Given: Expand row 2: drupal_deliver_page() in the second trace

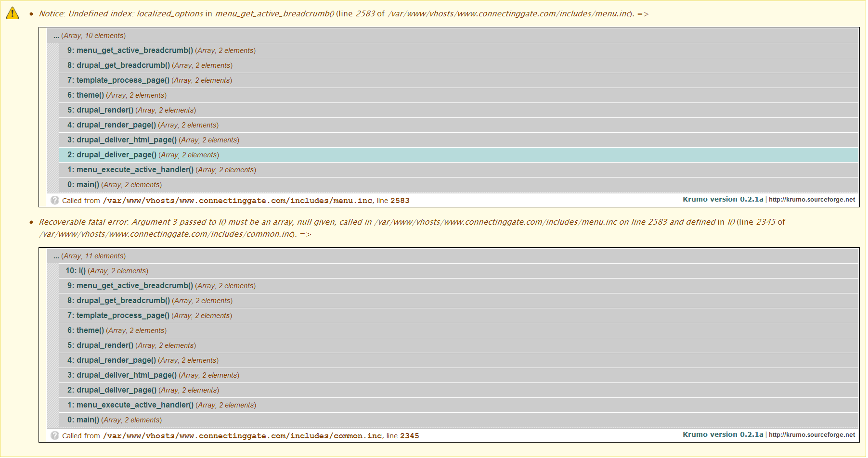Looking at the screenshot, I should coord(459,390).
